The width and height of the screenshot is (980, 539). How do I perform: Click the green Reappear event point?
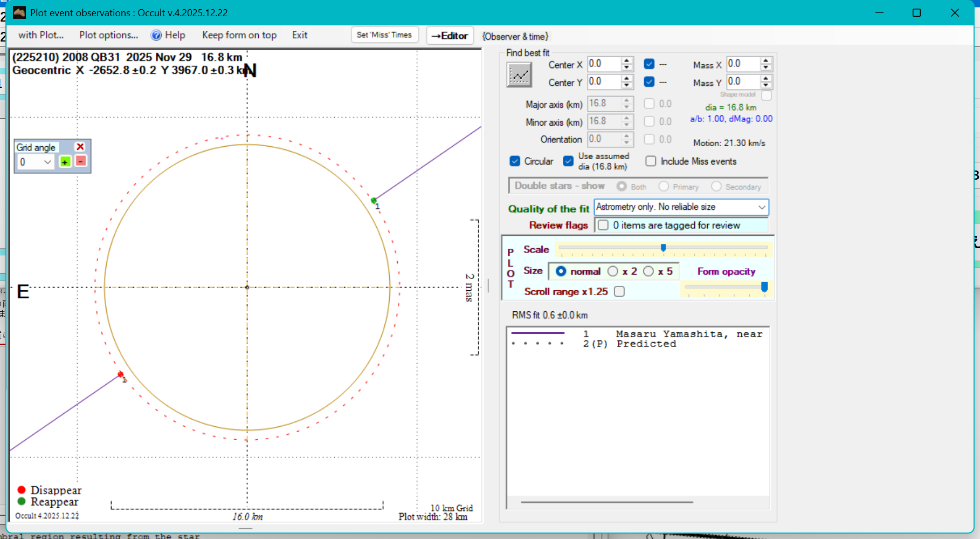[374, 201]
